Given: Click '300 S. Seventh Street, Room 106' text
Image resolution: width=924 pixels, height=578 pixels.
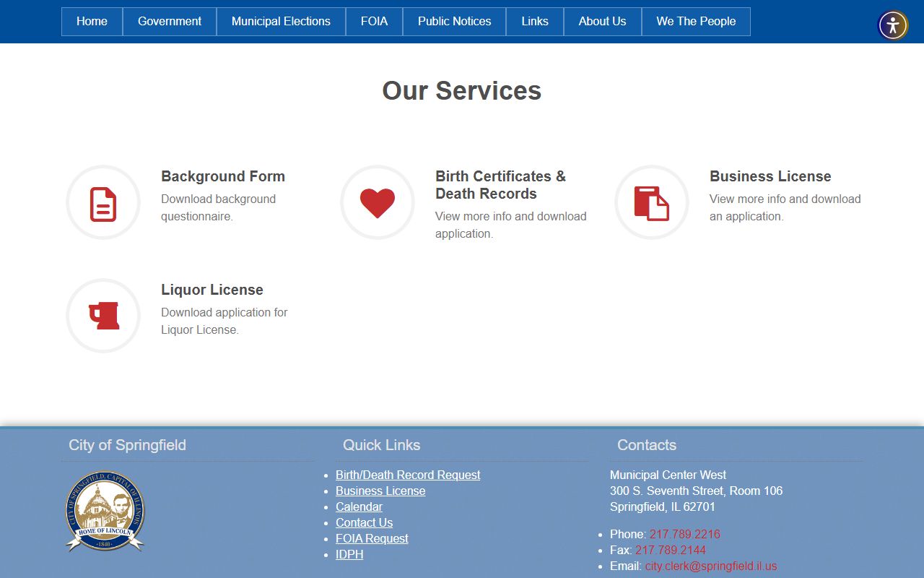Looking at the screenshot, I should pyautogui.click(x=696, y=491).
